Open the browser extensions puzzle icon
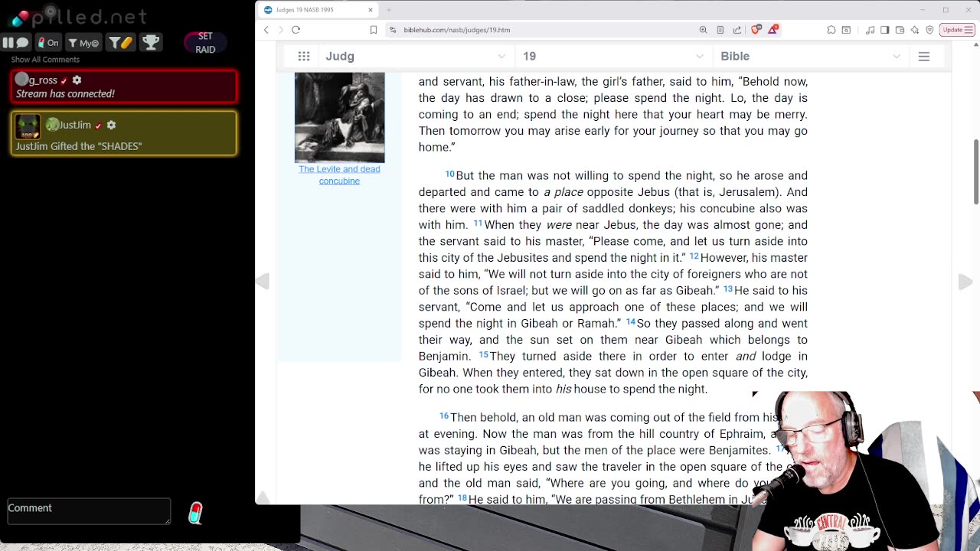 pos(831,30)
